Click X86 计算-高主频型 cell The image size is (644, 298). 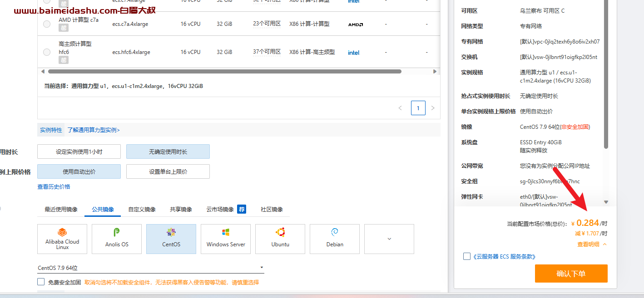tap(312, 52)
